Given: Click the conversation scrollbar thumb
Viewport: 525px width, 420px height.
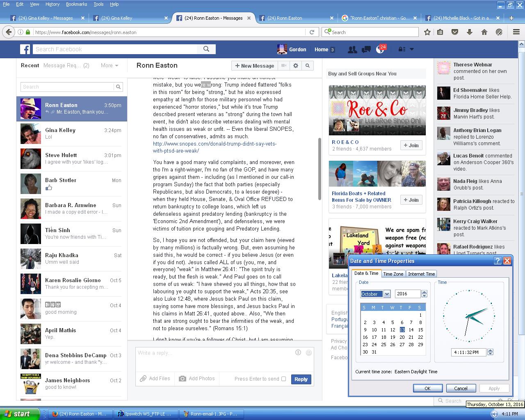Looking at the screenshot, I should coord(320,168).
